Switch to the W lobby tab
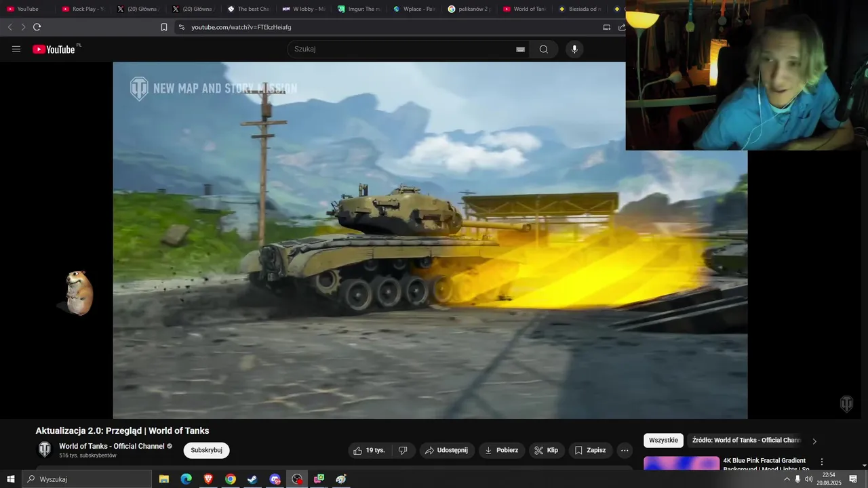Viewport: 868px width, 488px height. coord(303,9)
